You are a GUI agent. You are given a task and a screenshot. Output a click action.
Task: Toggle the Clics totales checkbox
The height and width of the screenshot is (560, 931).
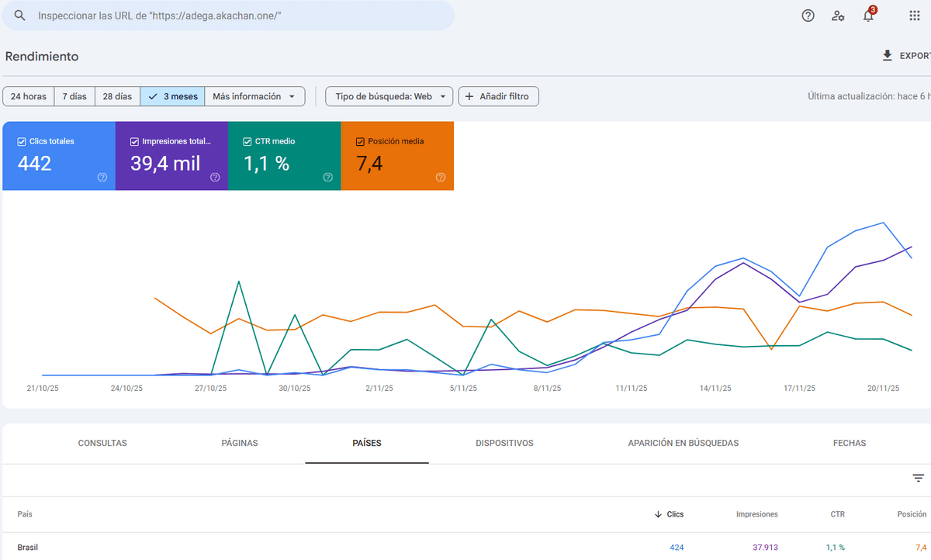[x=22, y=142]
